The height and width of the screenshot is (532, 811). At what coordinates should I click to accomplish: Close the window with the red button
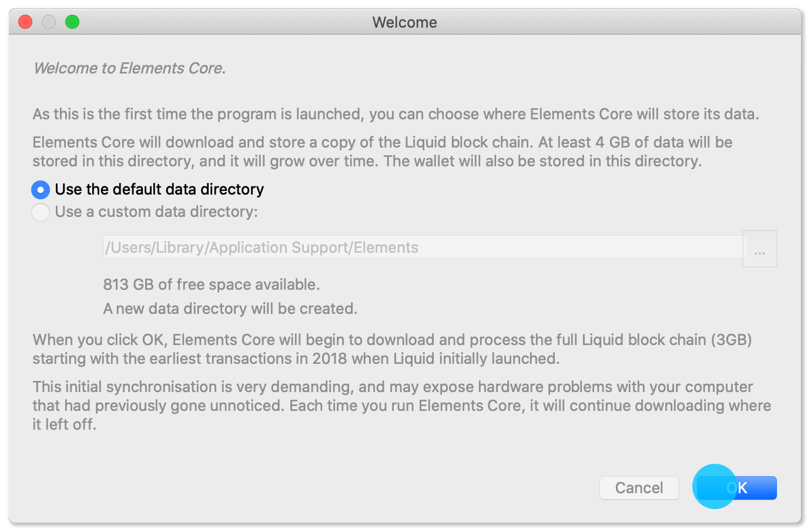(25, 22)
